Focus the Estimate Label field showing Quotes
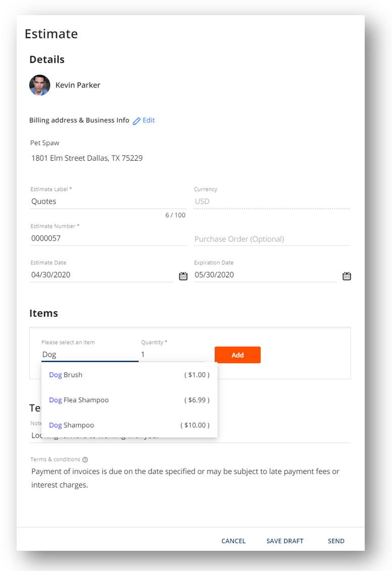This screenshot has height=571, width=392. [x=108, y=202]
